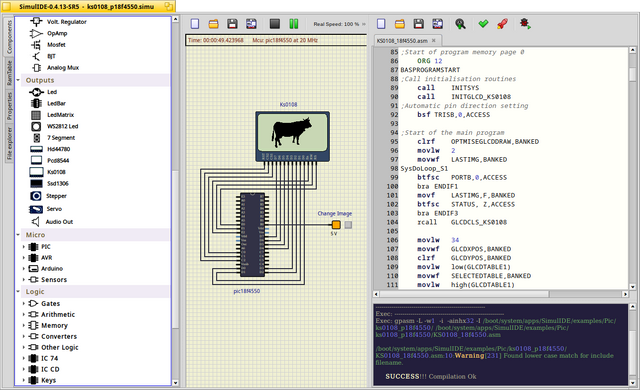Click Save File As in the editor toolbar
The height and width of the screenshot is (390, 640).
pos(437,24)
